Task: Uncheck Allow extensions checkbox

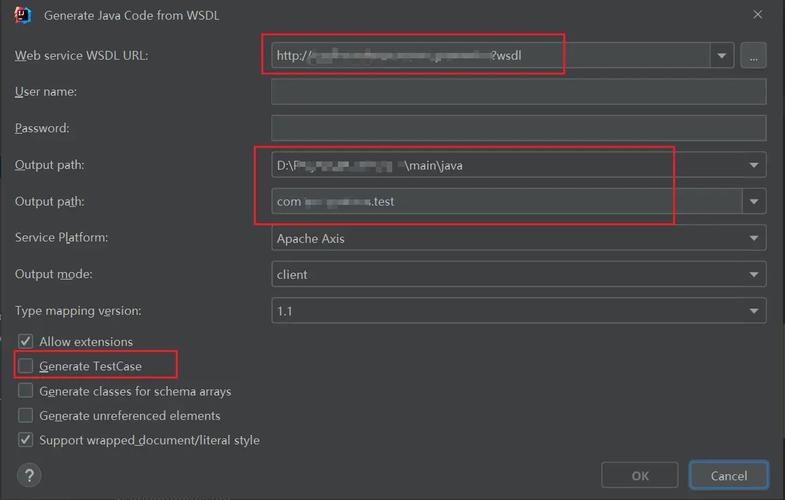Action: tap(26, 341)
